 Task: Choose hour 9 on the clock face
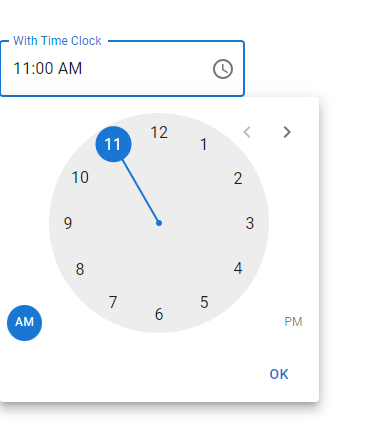click(68, 223)
